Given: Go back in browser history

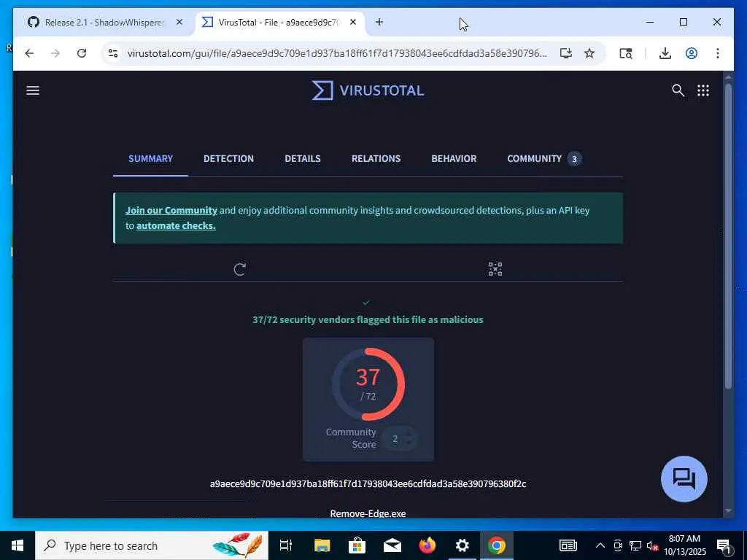Looking at the screenshot, I should point(29,53).
